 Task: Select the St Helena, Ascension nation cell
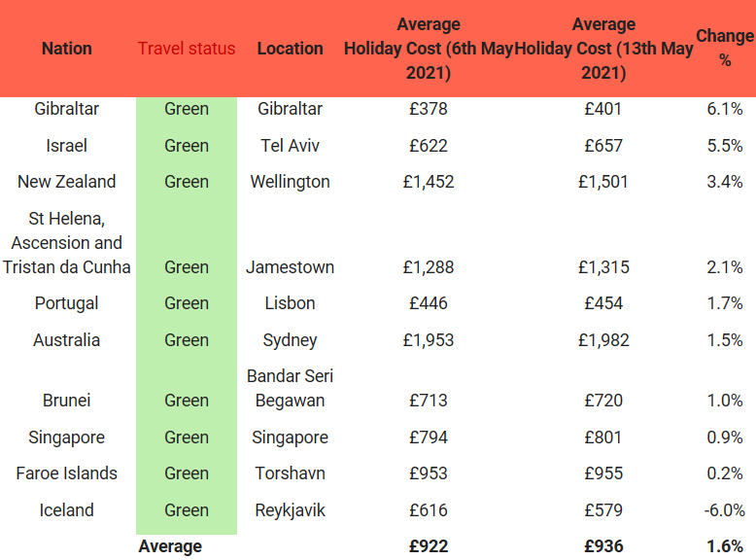67,243
